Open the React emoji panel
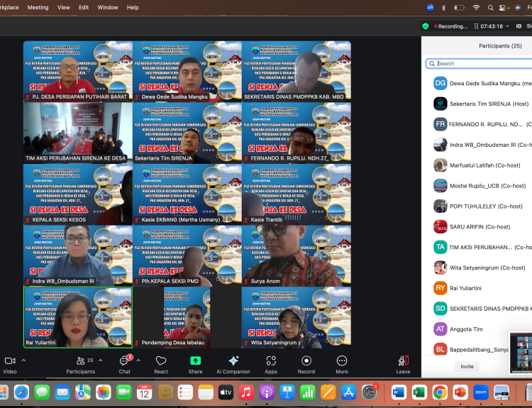This screenshot has width=532, height=408. pyautogui.click(x=161, y=360)
